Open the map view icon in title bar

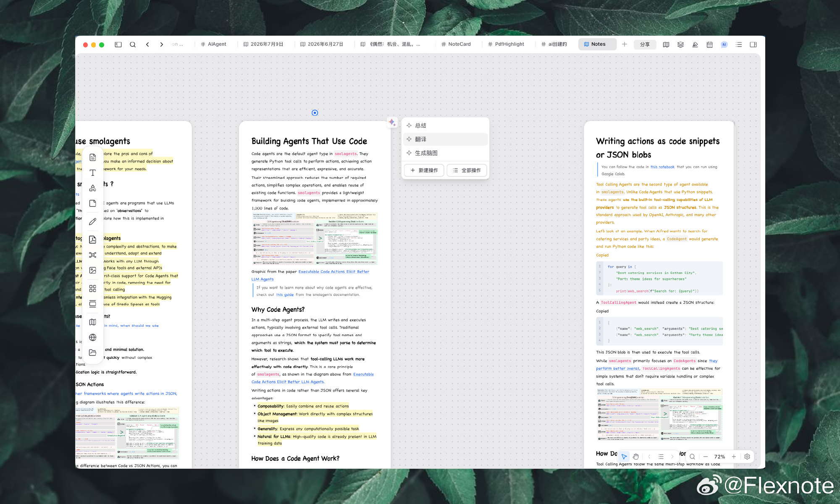(x=666, y=44)
